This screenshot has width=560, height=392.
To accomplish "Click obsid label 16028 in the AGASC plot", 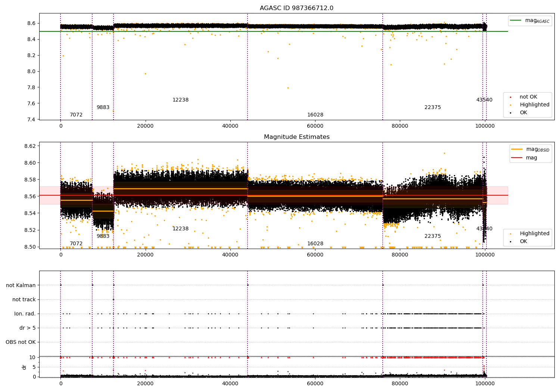I will tap(315, 115).
